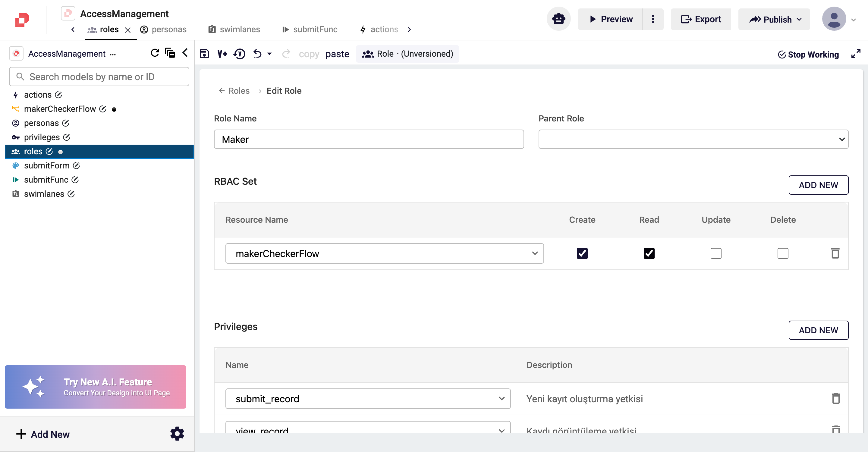Click edit icon beside personas in sidebar
This screenshot has height=452, width=868.
pos(66,123)
